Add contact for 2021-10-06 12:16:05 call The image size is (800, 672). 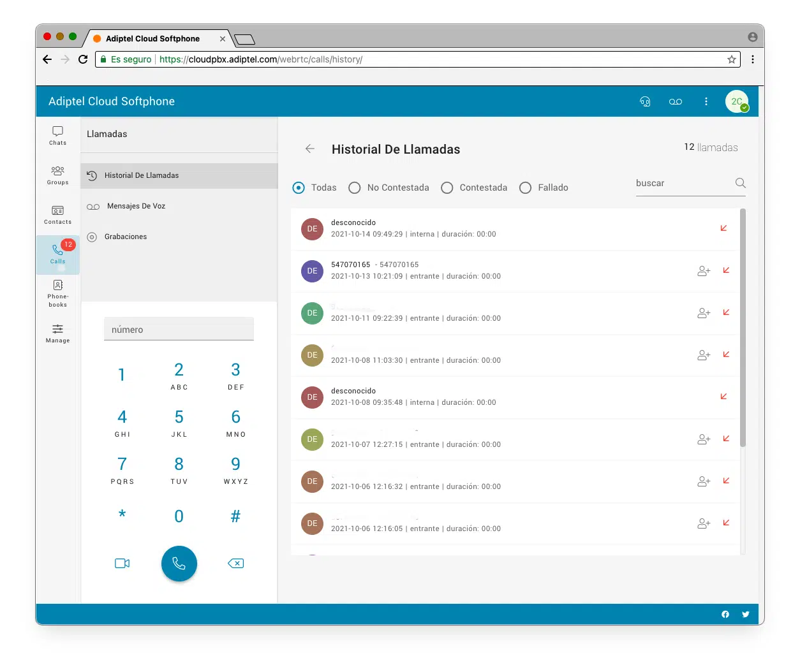tap(704, 523)
